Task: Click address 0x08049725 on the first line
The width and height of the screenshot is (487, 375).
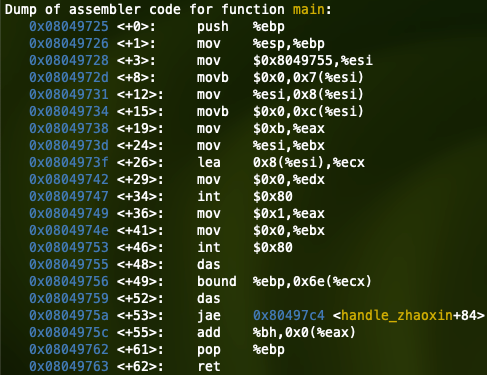Action: pyautogui.click(x=69, y=26)
